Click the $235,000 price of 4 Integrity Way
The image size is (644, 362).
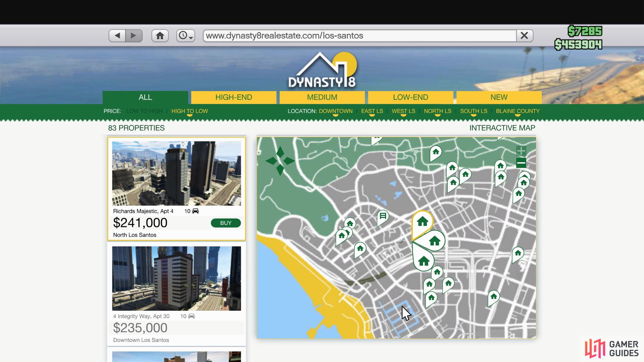(140, 328)
